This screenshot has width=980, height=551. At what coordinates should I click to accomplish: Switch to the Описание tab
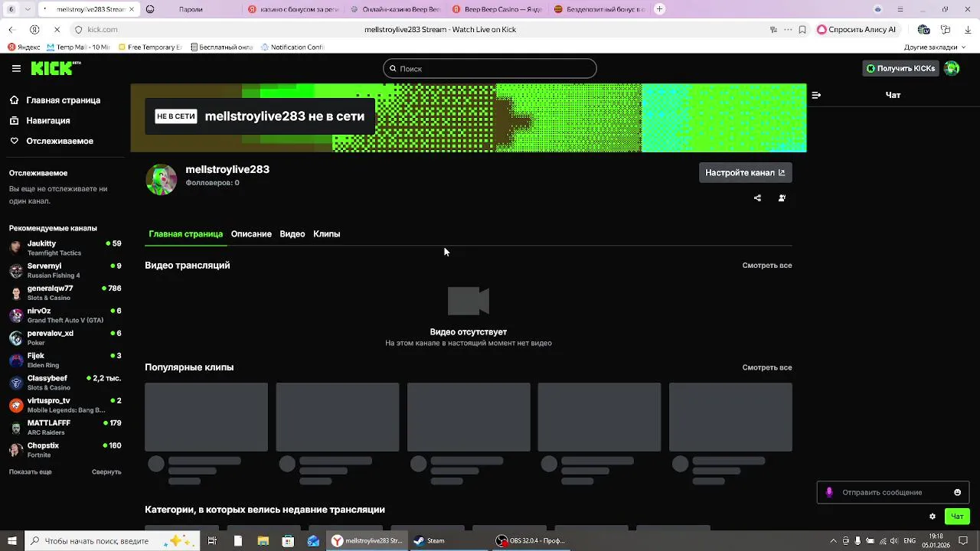coord(251,234)
